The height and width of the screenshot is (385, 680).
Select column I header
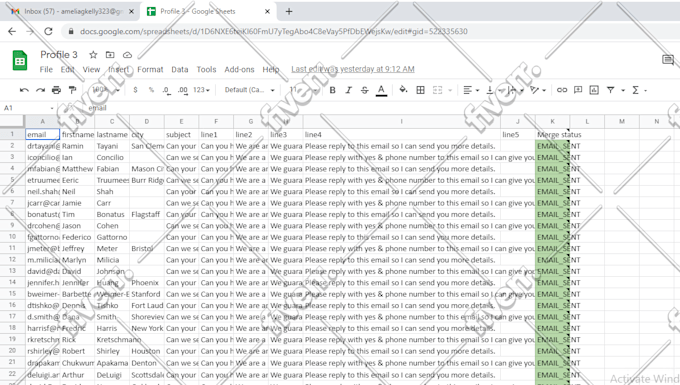click(x=402, y=121)
